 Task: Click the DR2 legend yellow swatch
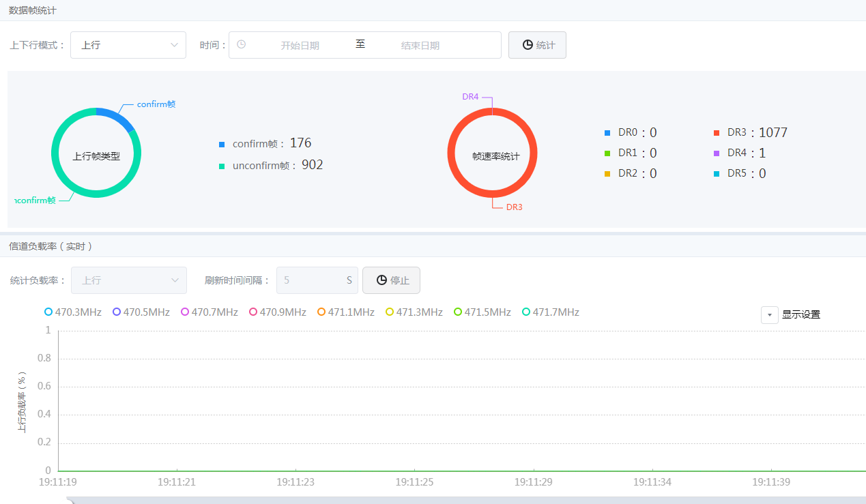607,174
